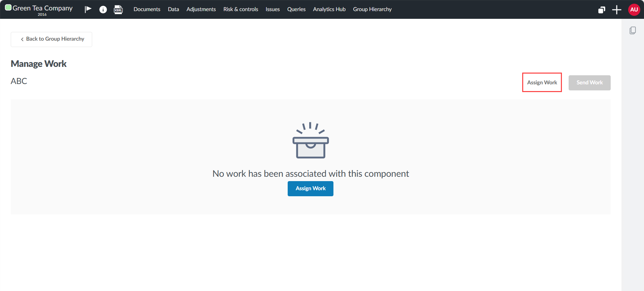Open the Adjustments menu

pos(201,9)
